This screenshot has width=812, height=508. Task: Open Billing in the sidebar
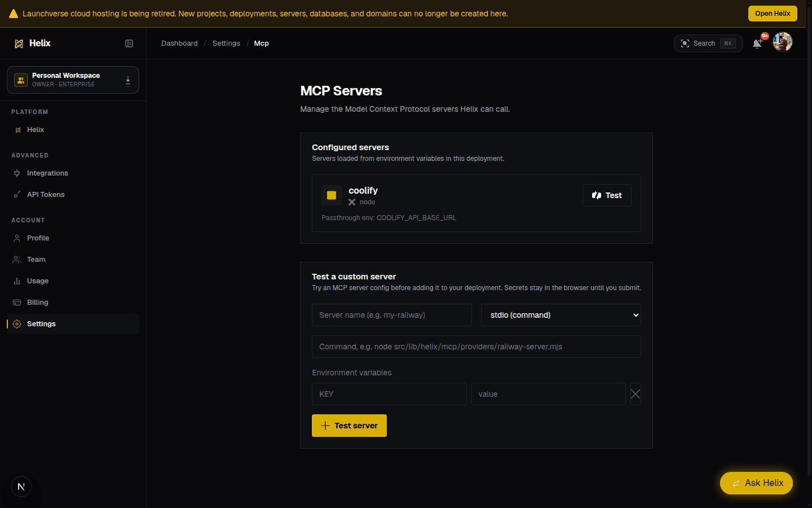(73, 303)
